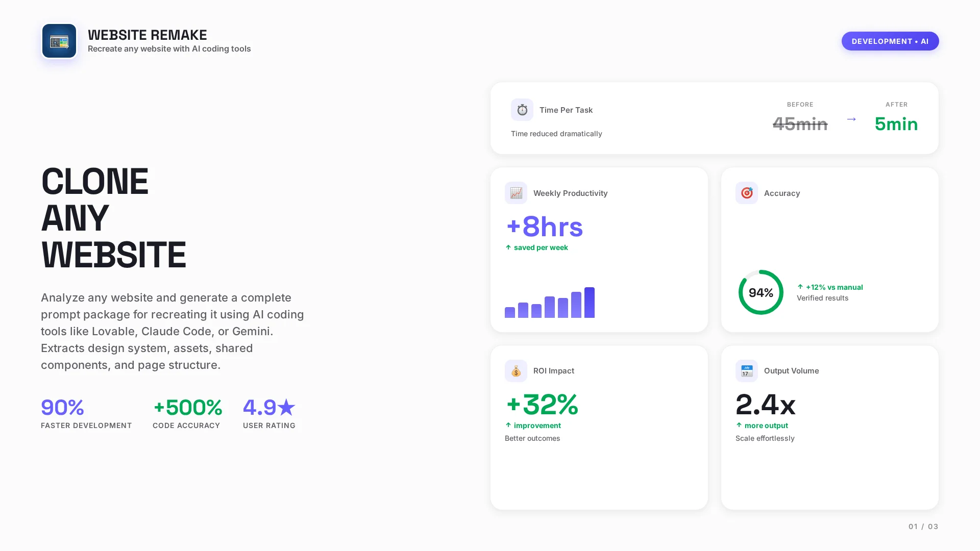Click the money bag icon next to ROI Impact
980x551 pixels.
[x=516, y=371]
